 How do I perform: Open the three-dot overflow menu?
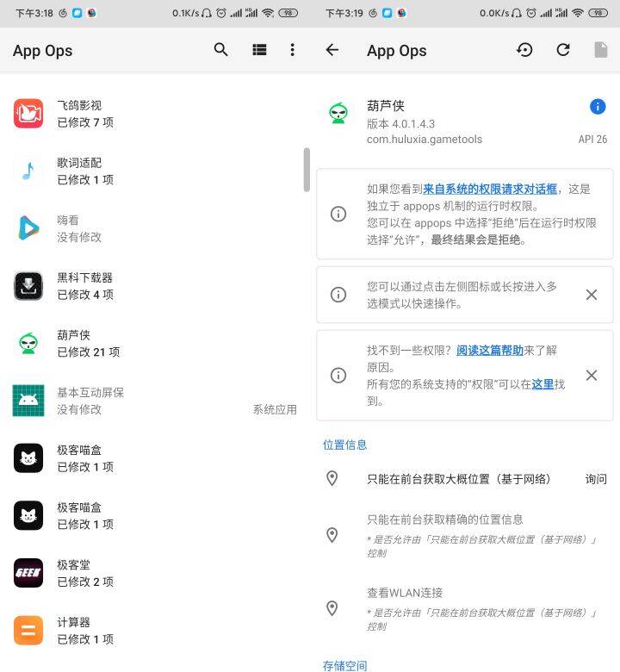(x=293, y=50)
